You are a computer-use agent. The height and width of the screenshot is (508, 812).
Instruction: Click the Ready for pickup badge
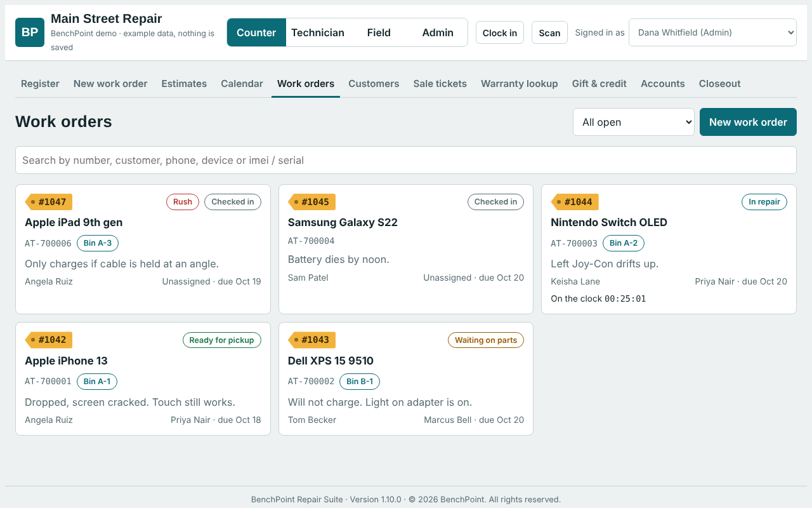[221, 340]
